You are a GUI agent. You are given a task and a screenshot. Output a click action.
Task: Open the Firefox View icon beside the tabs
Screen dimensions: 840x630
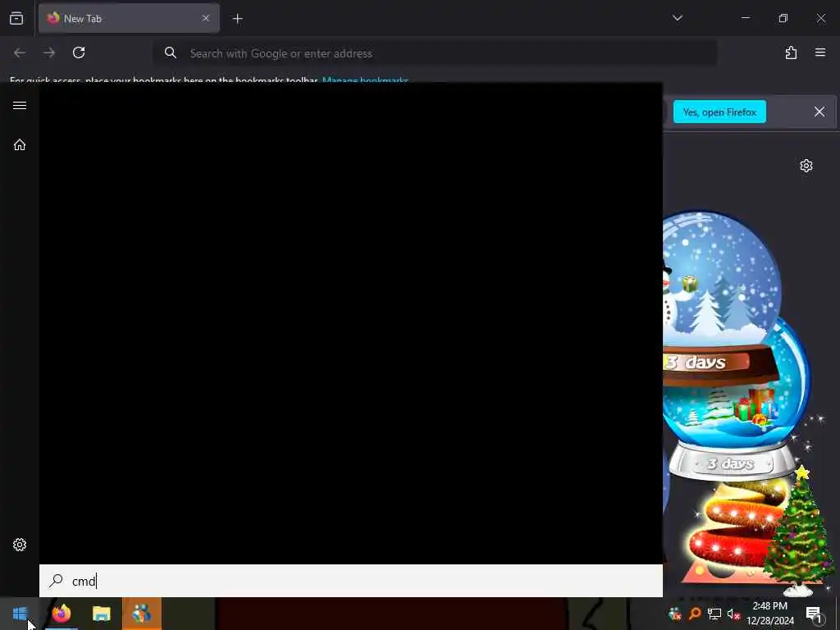point(16,18)
